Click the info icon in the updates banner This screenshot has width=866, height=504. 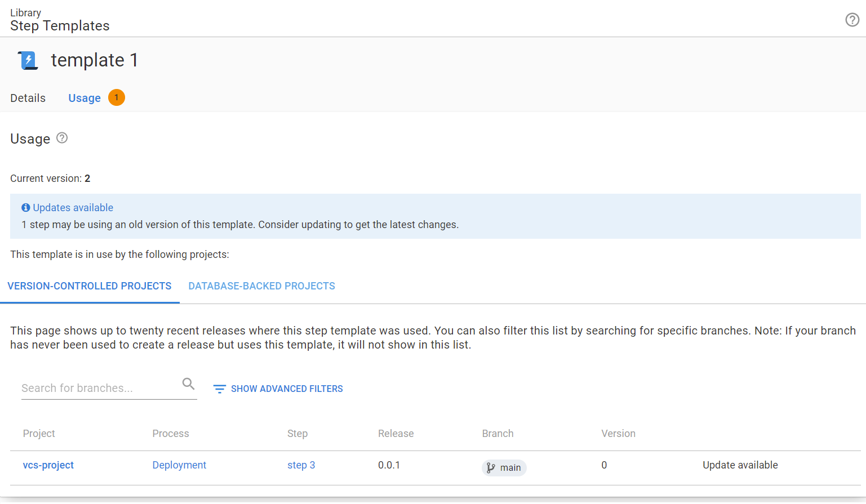click(x=26, y=207)
